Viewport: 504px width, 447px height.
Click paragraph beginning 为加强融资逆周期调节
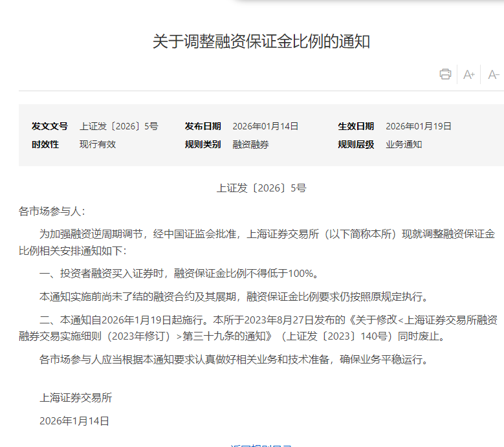[257, 243]
